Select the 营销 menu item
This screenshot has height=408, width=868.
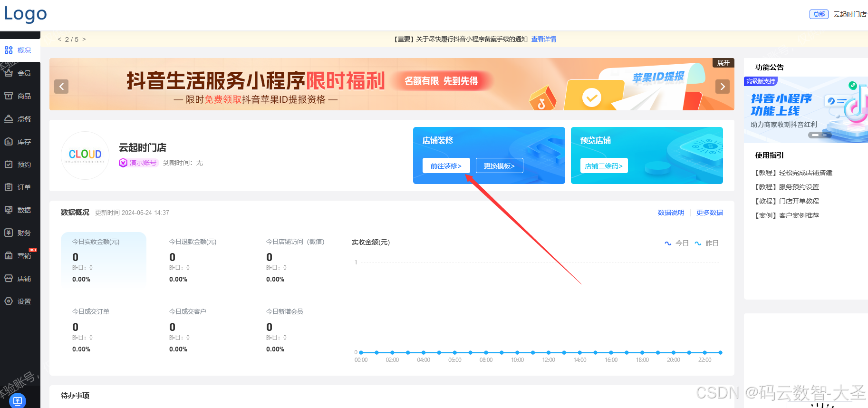click(24, 255)
